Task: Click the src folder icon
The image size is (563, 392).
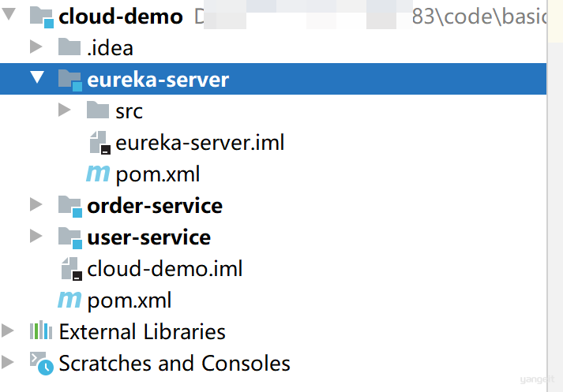Action: (x=98, y=110)
